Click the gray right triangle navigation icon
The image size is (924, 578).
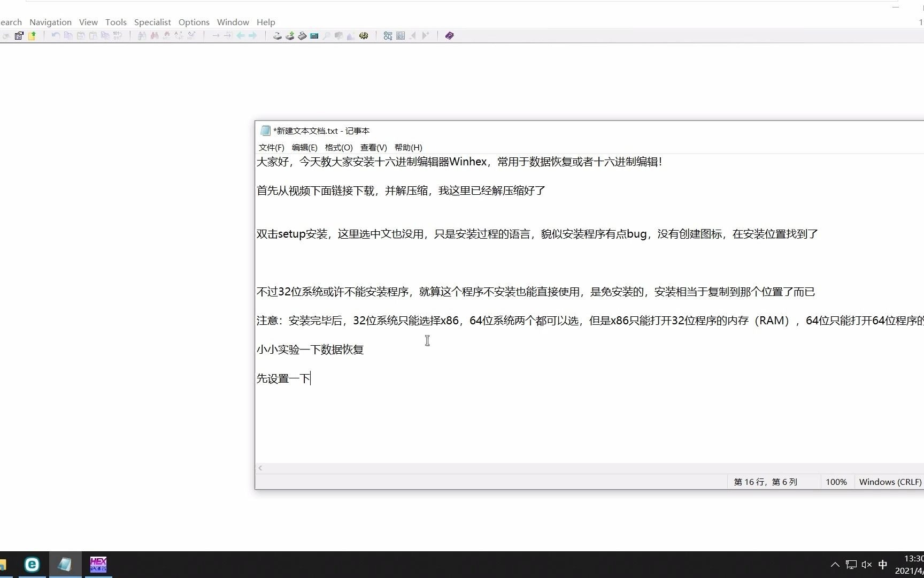(x=426, y=36)
